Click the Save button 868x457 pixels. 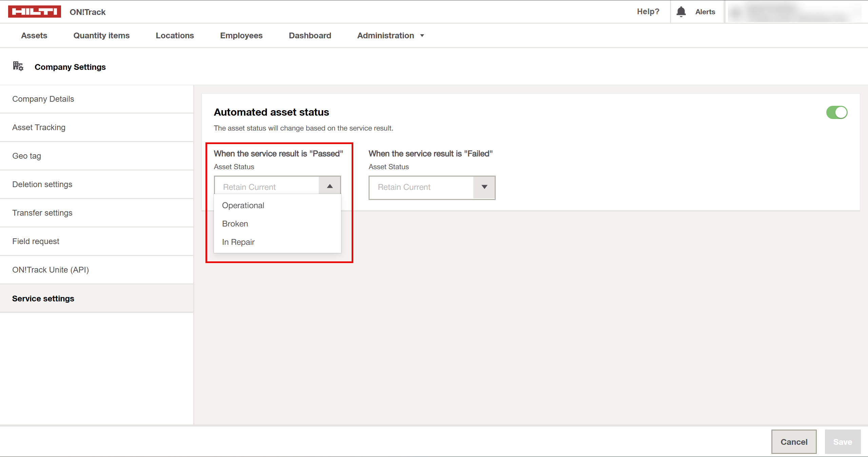[842, 442]
